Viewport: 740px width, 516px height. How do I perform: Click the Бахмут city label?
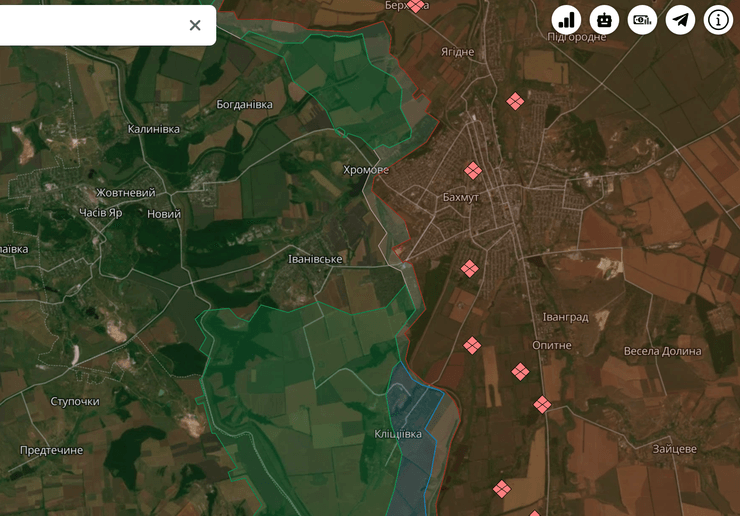coord(461,197)
